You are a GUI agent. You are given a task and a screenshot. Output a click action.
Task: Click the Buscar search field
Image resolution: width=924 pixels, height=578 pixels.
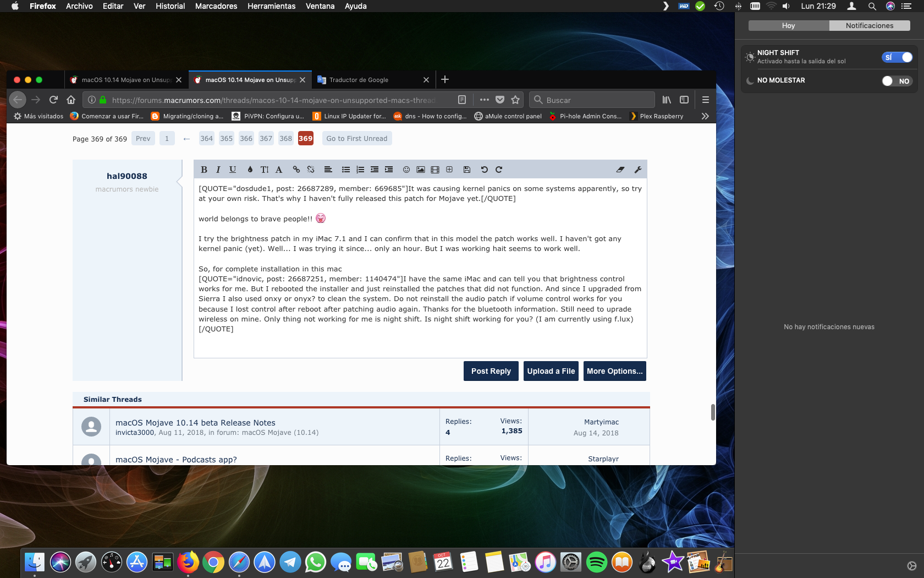(592, 100)
